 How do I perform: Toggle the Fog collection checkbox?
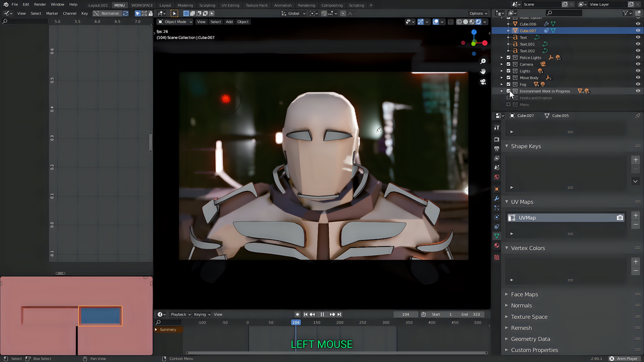click(x=508, y=84)
